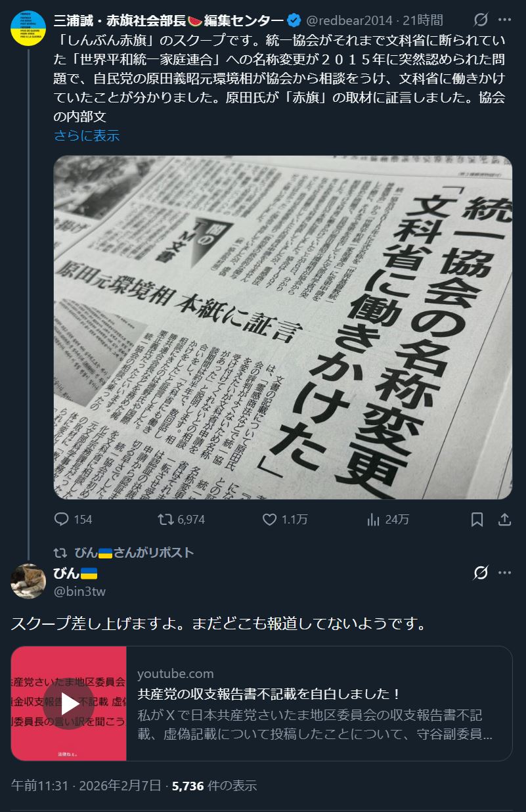Image resolution: width=526 pixels, height=812 pixels.
Task: Open the profile avatar of 三浦誠
Action: (x=28, y=28)
